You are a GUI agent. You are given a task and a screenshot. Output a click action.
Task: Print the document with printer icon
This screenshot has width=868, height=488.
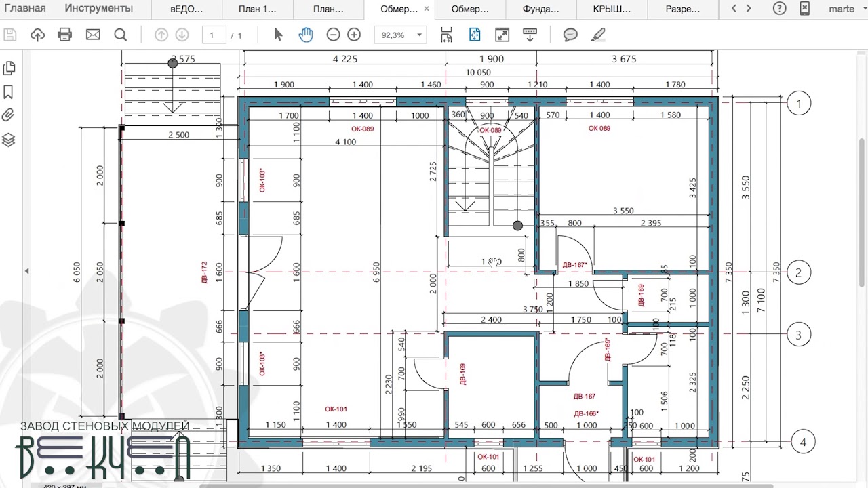click(x=65, y=35)
